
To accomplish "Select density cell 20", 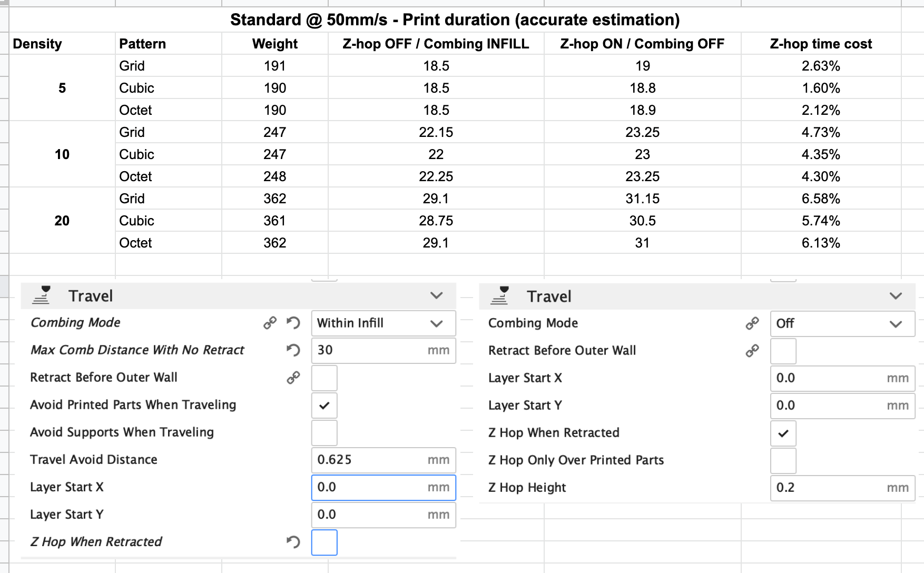I will [62, 221].
